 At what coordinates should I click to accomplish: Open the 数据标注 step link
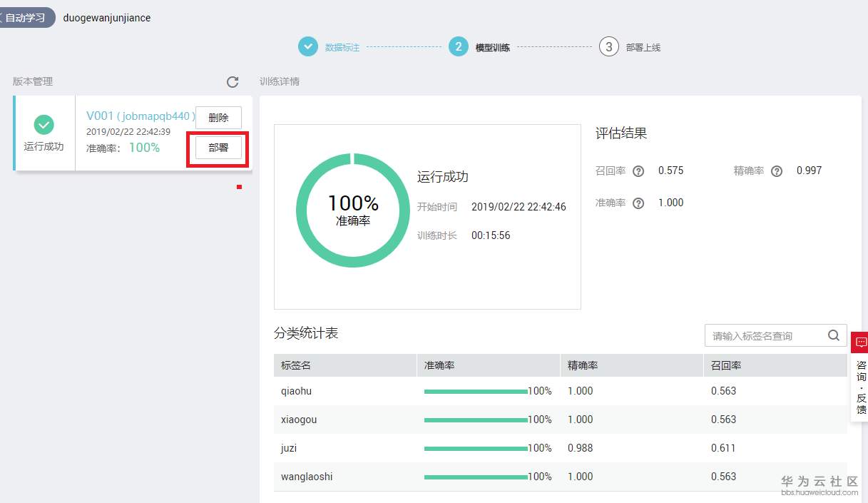coord(342,48)
